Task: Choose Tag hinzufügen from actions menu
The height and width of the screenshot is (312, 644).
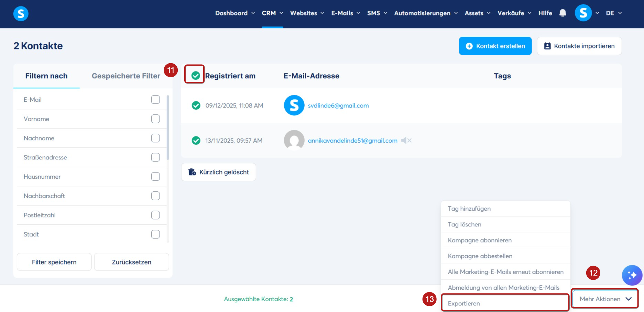Action: (x=505, y=209)
